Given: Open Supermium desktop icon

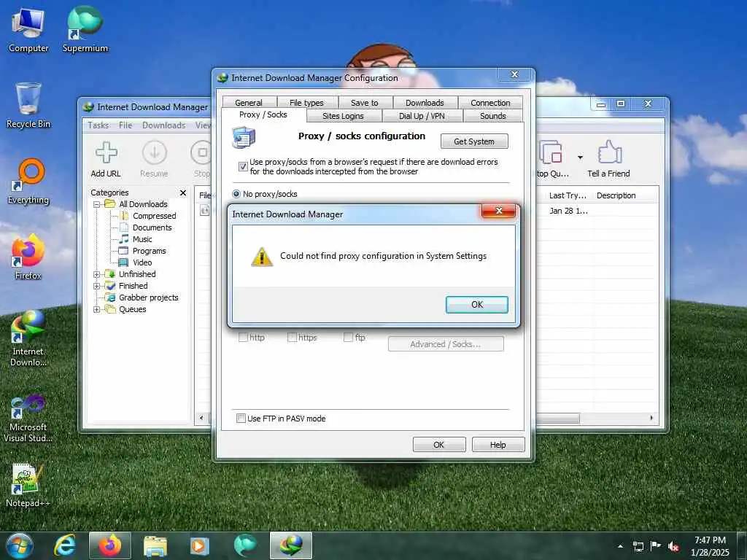Looking at the screenshot, I should (x=85, y=28).
